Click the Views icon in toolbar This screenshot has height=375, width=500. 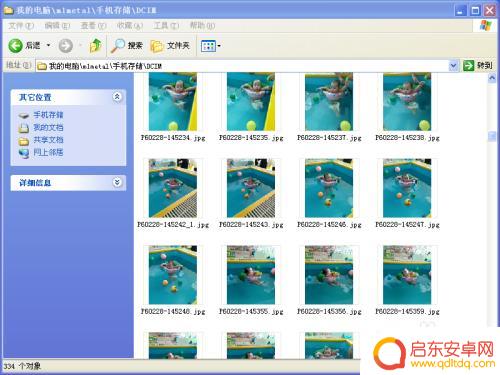pos(208,46)
